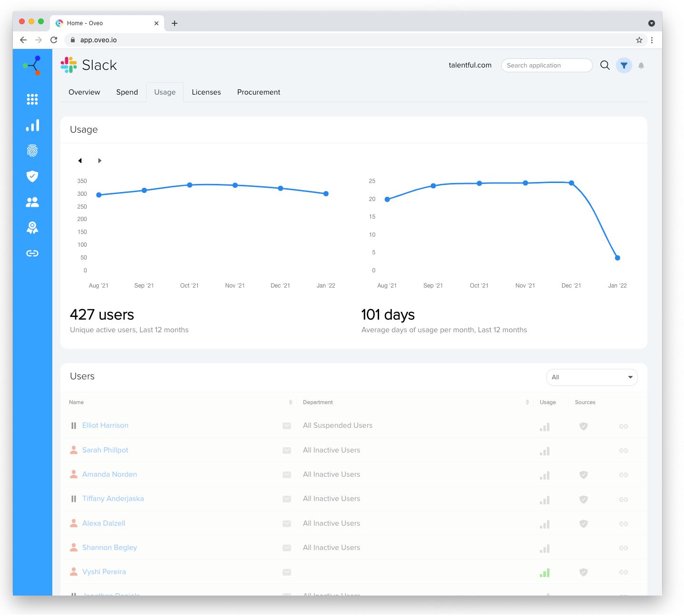Viewport: 684px width, 616px height.
Task: Open Elliot Harrison's user profile
Action: (105, 425)
